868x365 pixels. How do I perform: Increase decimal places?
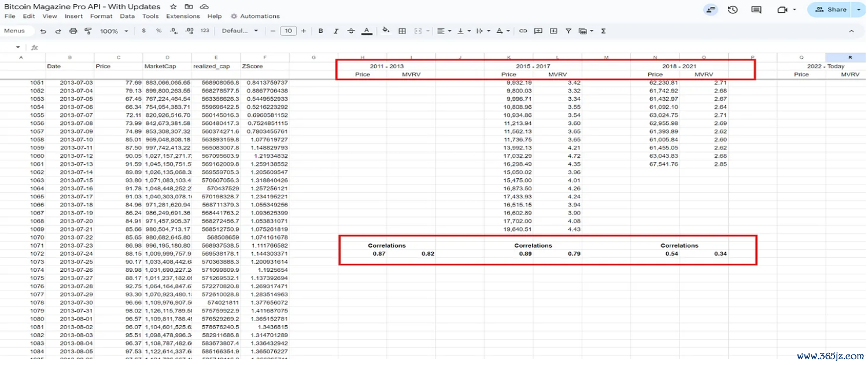(189, 31)
